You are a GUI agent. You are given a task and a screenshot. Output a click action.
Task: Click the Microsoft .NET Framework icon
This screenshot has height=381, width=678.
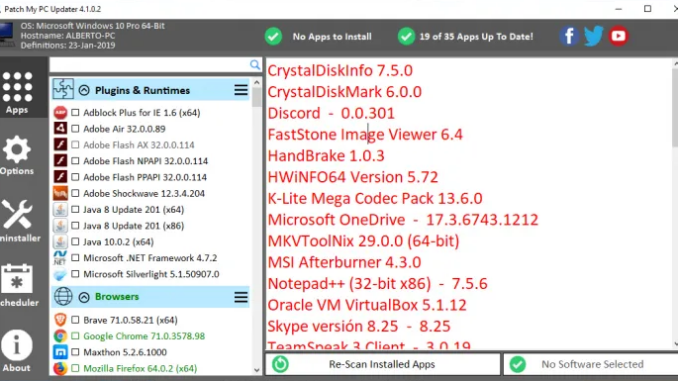[60, 258]
